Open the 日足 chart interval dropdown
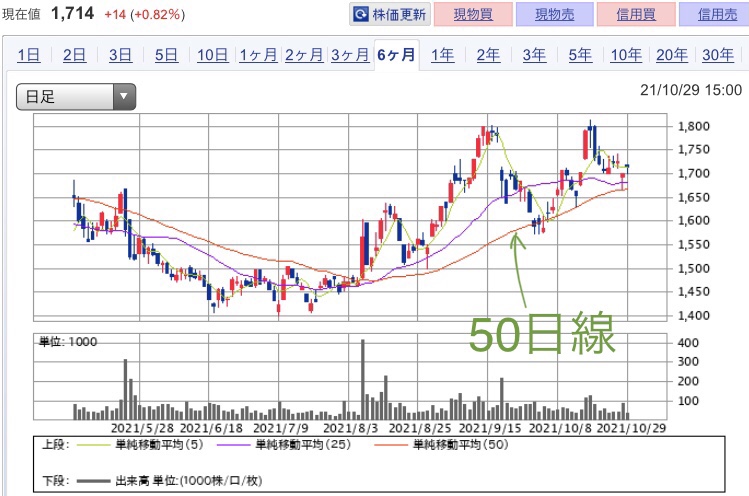Screen dimensions: 749x496 76,97
